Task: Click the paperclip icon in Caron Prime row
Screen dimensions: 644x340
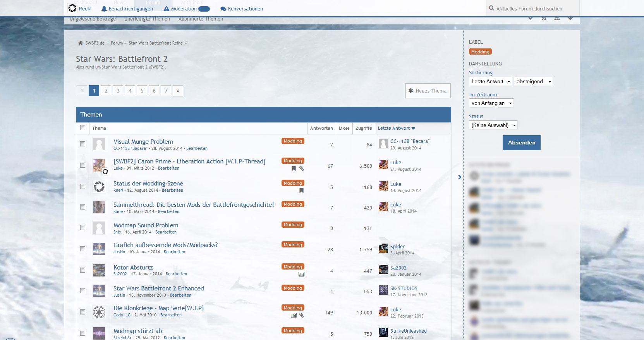Action: 301,168
